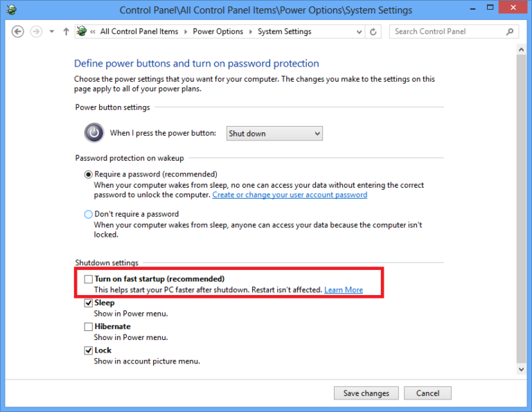Navigate to Power Options breadcrumb
This screenshot has width=532, height=412.
click(218, 32)
